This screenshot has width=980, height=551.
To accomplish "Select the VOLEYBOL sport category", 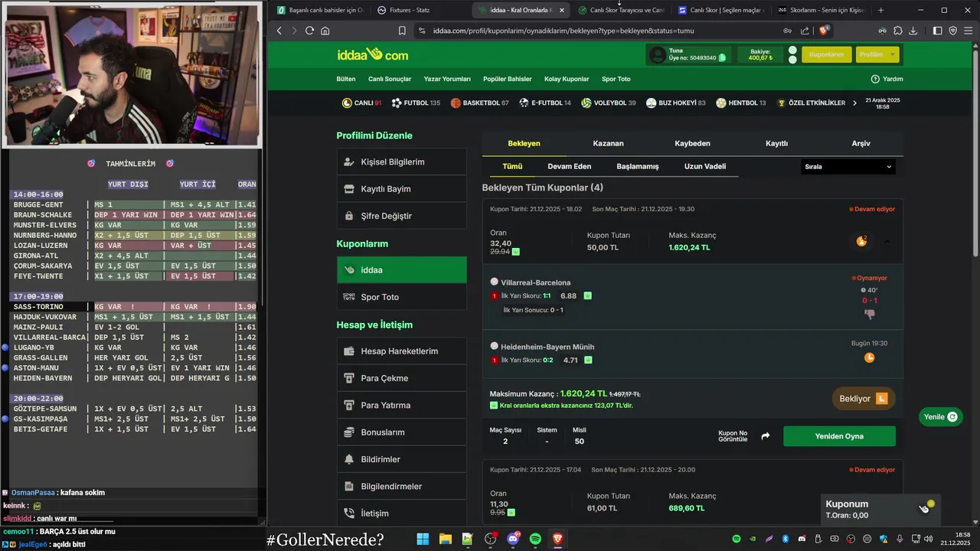I will point(609,103).
